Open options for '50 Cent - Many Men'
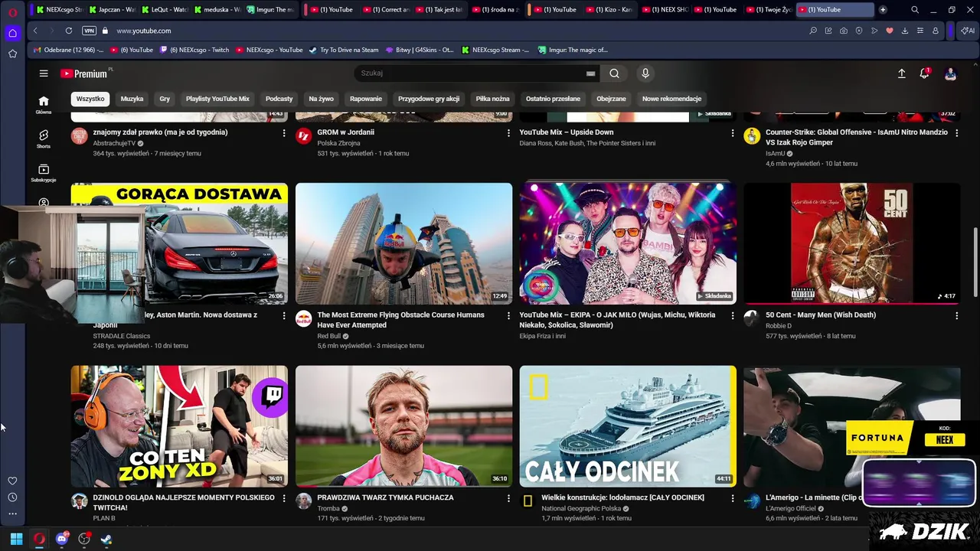 coord(956,315)
